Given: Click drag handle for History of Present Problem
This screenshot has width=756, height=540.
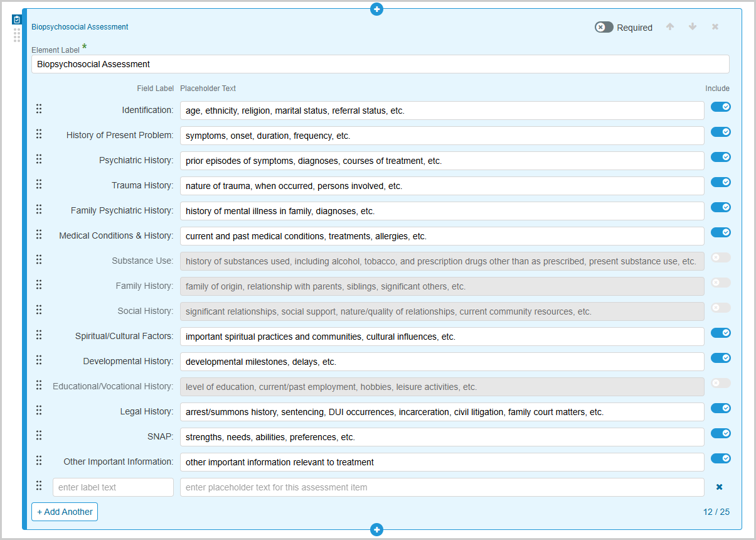Looking at the screenshot, I should (x=39, y=134).
